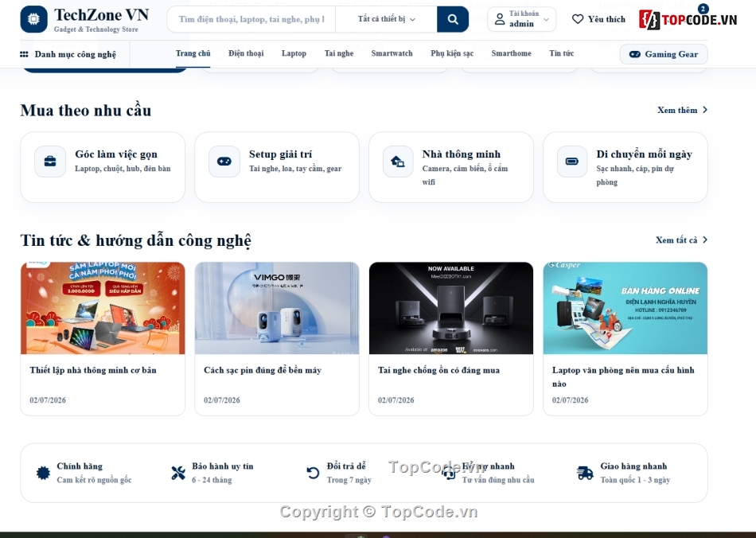Open article Cách sạc pin đúng để bền máy
Viewport: 756px width, 538px height.
(x=263, y=370)
